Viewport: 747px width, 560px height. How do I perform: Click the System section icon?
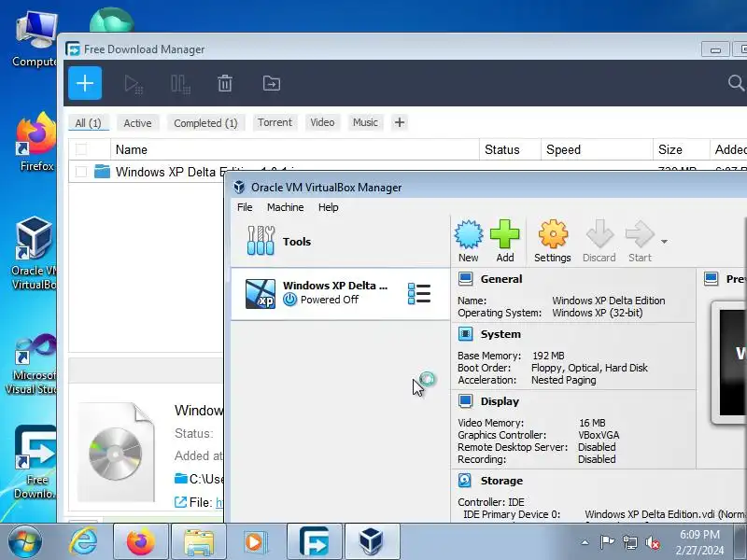point(465,334)
